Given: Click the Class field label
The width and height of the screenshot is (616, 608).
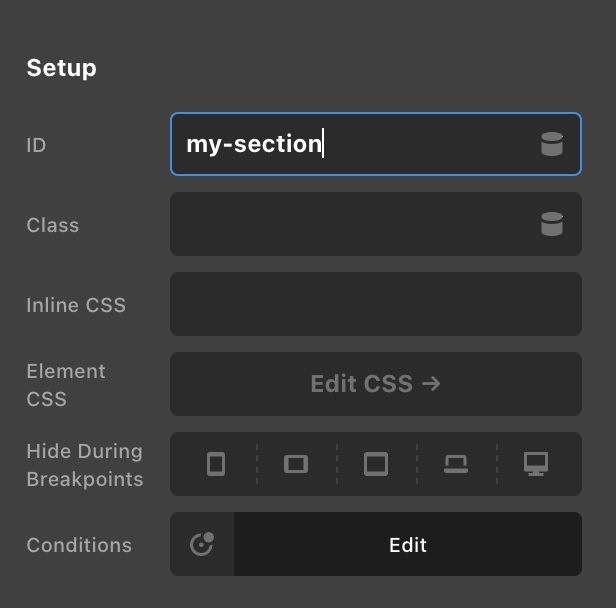Looking at the screenshot, I should 53,225.
